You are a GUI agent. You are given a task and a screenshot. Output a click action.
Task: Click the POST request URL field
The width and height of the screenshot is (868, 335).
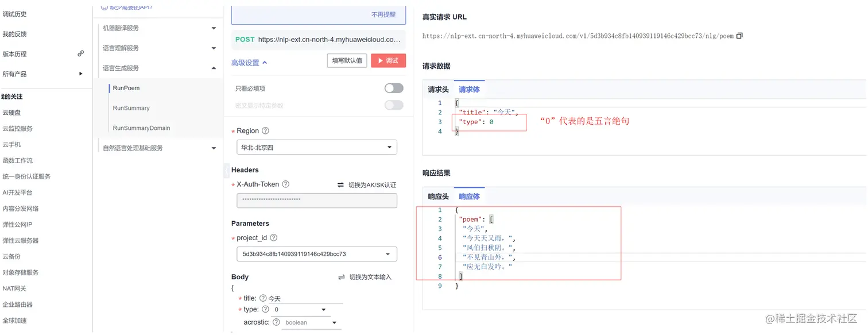319,40
